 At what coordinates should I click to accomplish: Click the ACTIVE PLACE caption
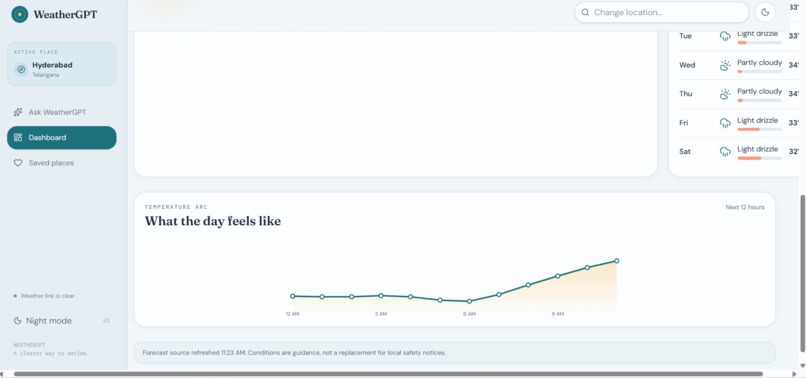pos(36,52)
